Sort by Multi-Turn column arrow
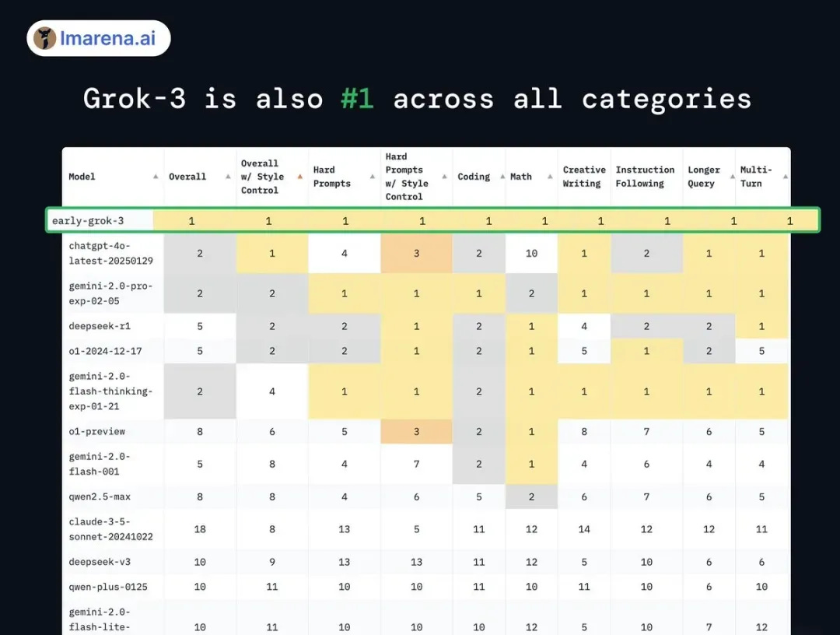 pos(786,177)
